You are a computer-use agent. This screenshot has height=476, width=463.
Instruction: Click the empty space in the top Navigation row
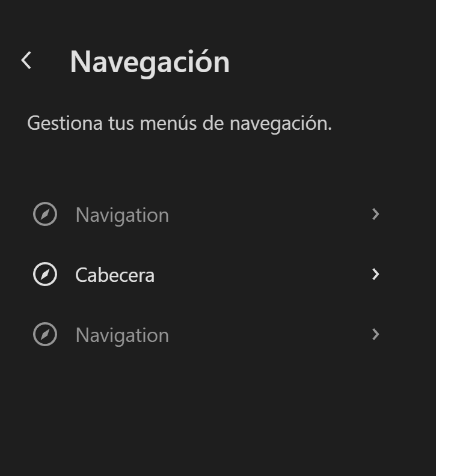pyautogui.click(x=271, y=215)
